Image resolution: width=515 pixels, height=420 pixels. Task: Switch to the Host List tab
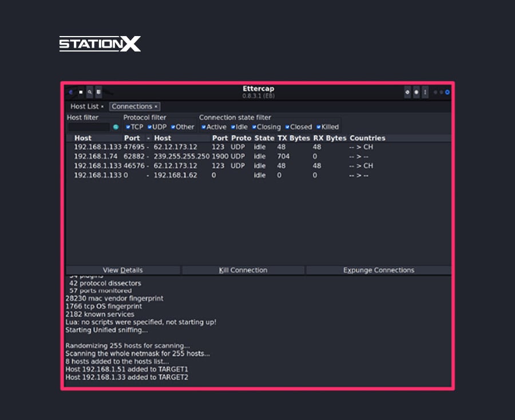(x=84, y=106)
